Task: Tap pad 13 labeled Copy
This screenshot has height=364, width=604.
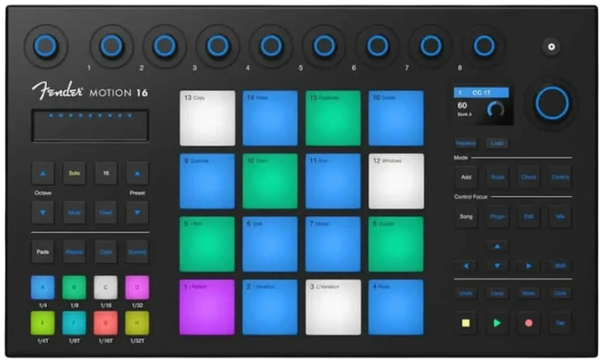Action: (x=207, y=118)
